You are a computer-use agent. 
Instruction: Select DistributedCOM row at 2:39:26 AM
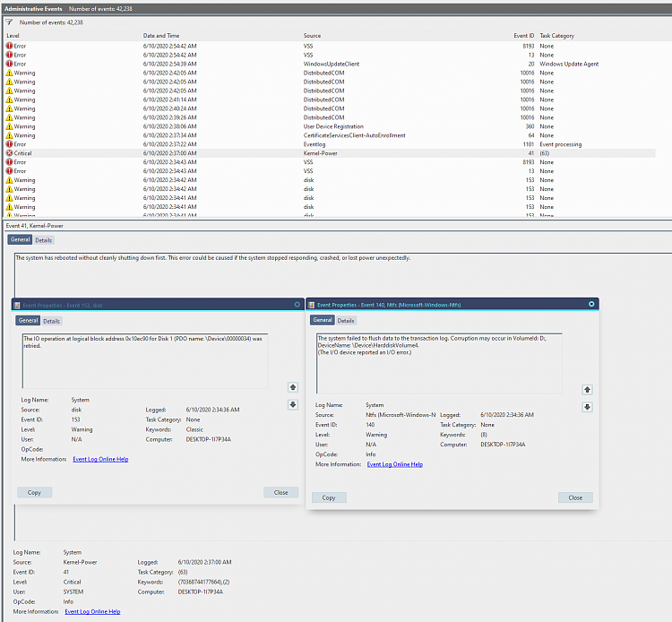[x=330, y=117]
